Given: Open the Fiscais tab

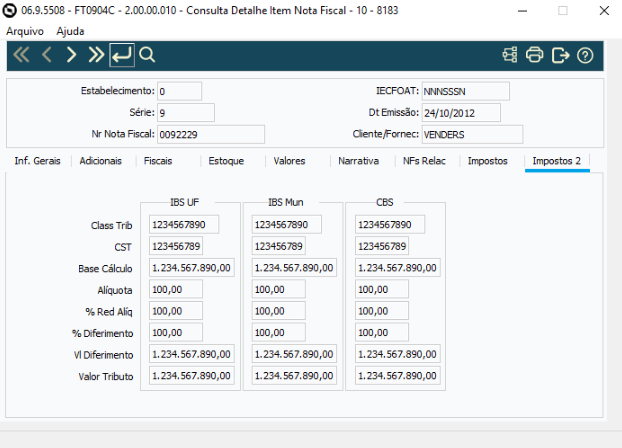Looking at the screenshot, I should click(x=158, y=161).
